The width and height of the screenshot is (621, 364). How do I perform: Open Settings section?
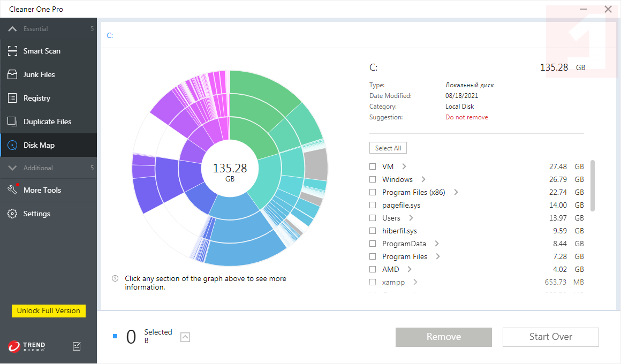point(48,214)
